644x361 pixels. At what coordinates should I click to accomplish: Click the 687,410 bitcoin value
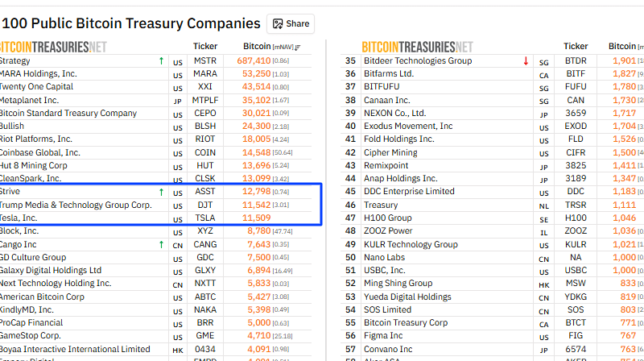click(254, 61)
